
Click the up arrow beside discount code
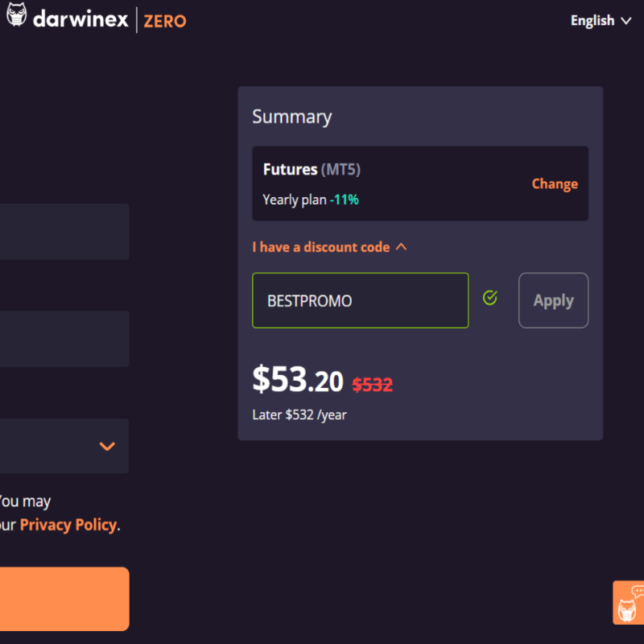click(401, 247)
